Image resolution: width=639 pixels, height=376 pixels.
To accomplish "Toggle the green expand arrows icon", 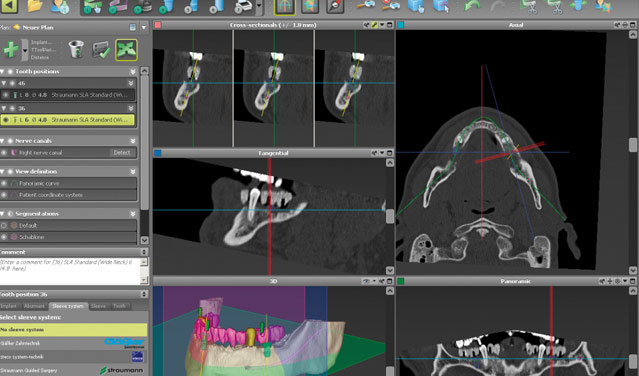I will [126, 50].
